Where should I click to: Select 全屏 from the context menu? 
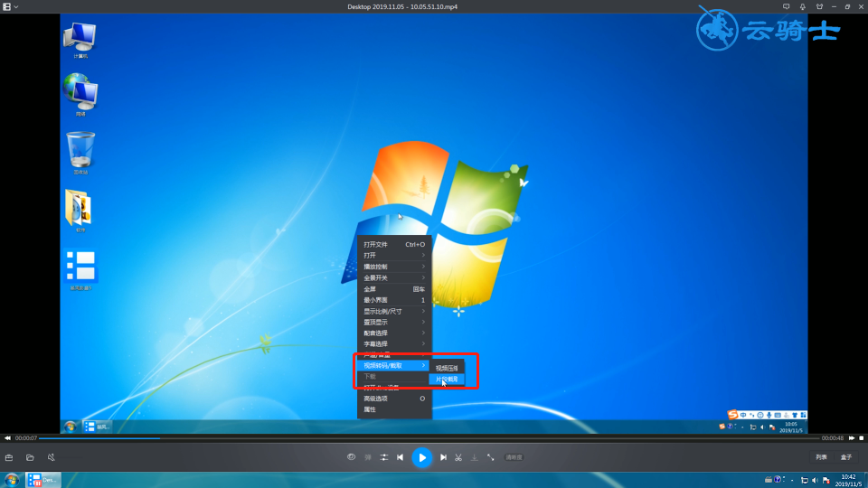(394, 289)
